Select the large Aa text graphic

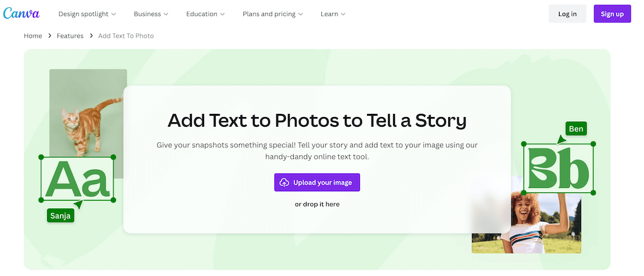[77, 178]
